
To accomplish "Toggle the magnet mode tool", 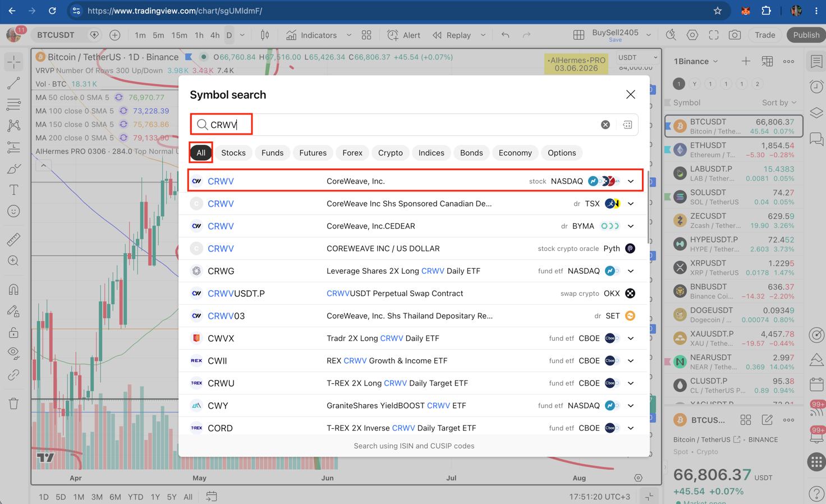I will point(13,290).
